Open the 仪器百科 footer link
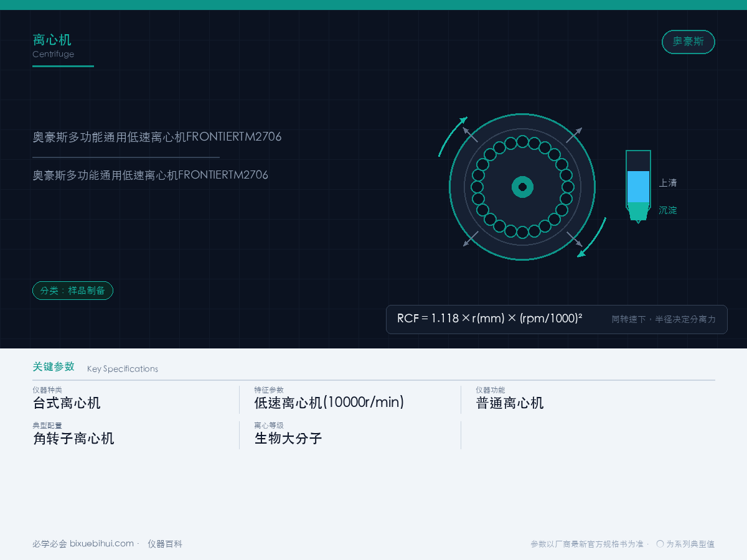The image size is (747, 560). tap(165, 544)
